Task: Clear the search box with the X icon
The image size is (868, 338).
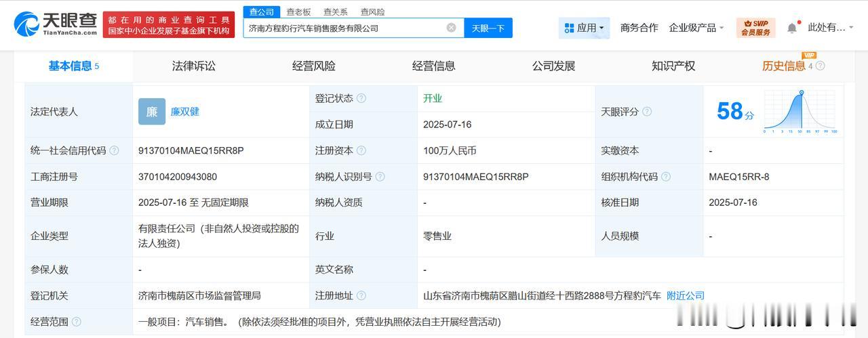Action: tap(451, 28)
